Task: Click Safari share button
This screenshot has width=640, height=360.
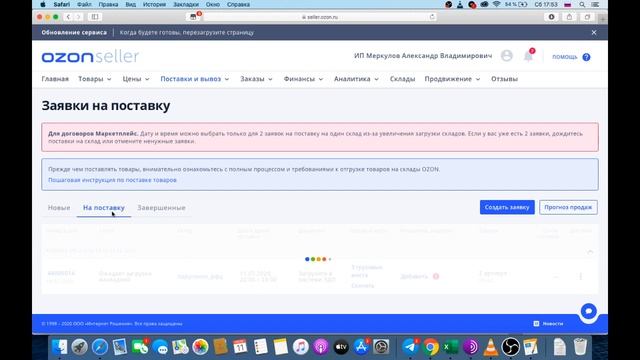Action: 569,17
